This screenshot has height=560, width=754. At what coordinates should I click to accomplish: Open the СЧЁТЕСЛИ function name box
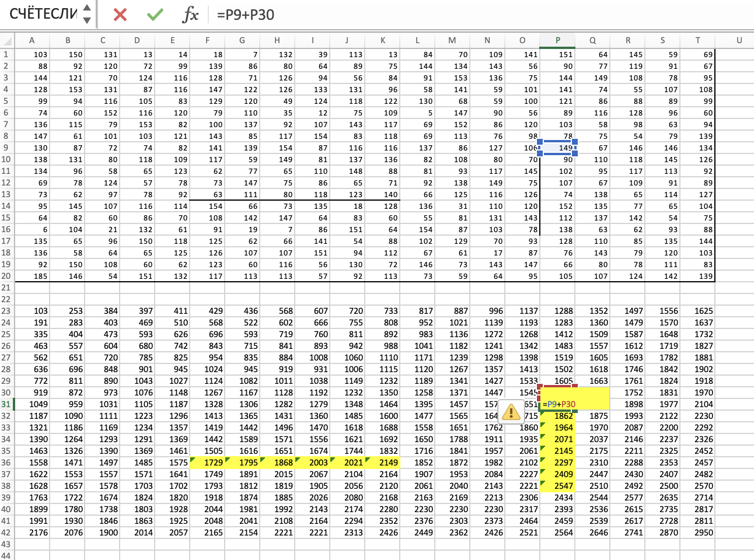coord(43,15)
